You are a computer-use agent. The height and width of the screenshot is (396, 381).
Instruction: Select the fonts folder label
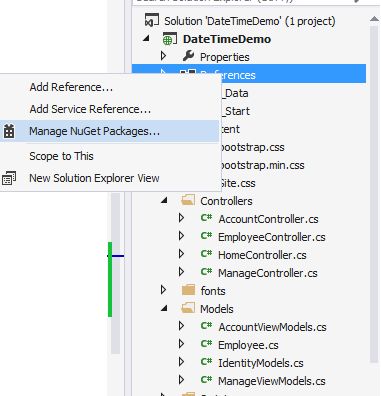point(213,291)
